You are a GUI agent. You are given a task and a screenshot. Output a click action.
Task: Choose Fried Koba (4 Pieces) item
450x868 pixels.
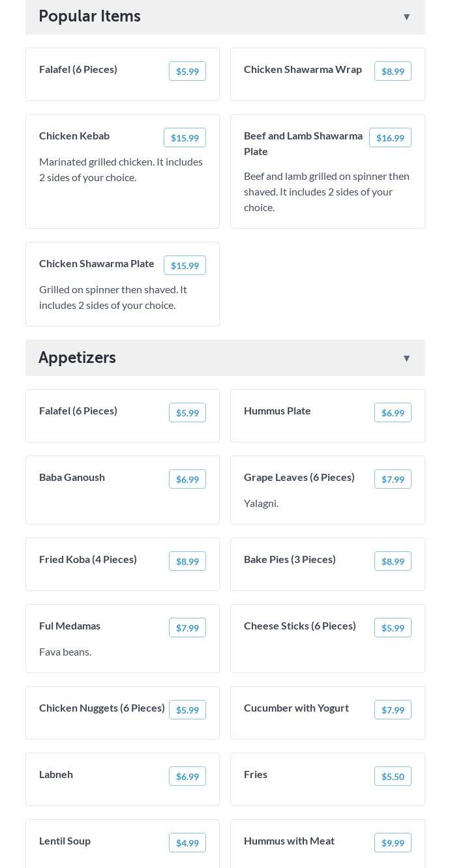tap(88, 560)
